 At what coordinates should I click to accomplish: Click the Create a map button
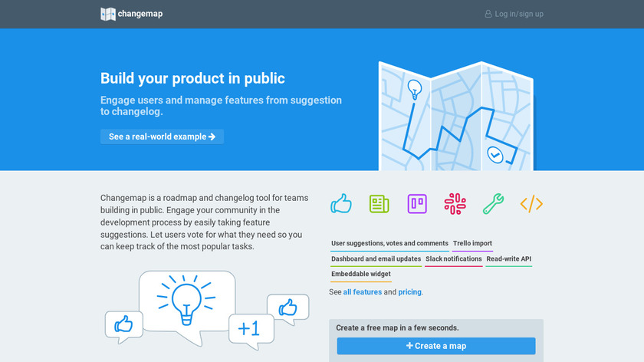(x=436, y=346)
